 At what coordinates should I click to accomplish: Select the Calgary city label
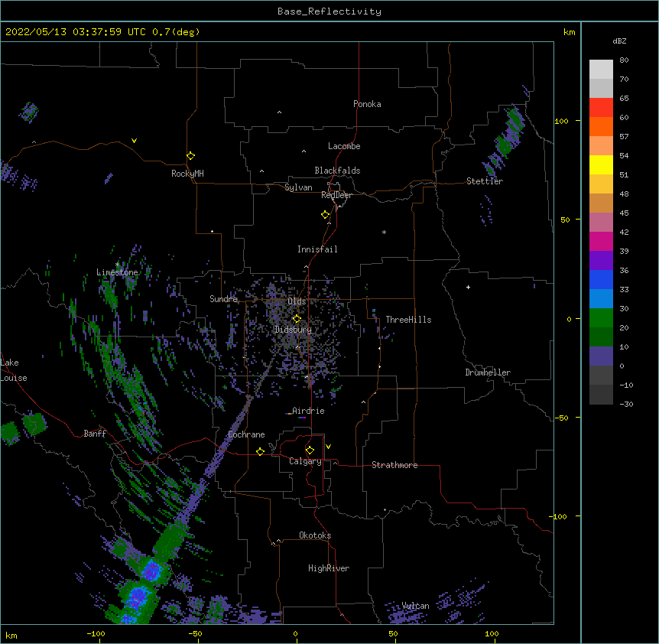click(305, 461)
